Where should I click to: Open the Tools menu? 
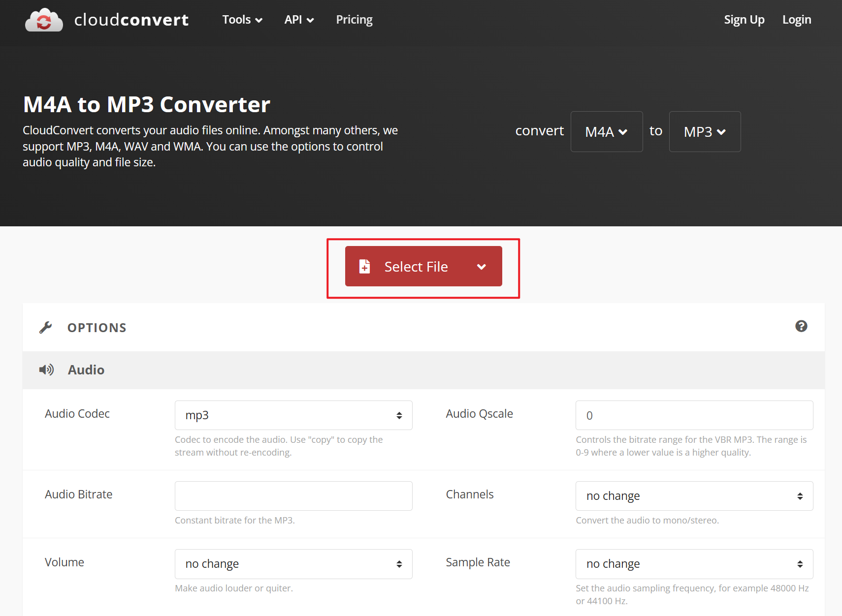[x=242, y=20]
